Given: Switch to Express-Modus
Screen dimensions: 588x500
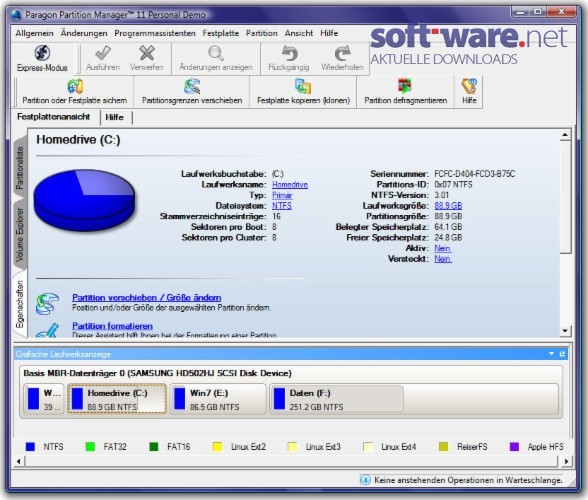Looking at the screenshot, I should (42, 59).
